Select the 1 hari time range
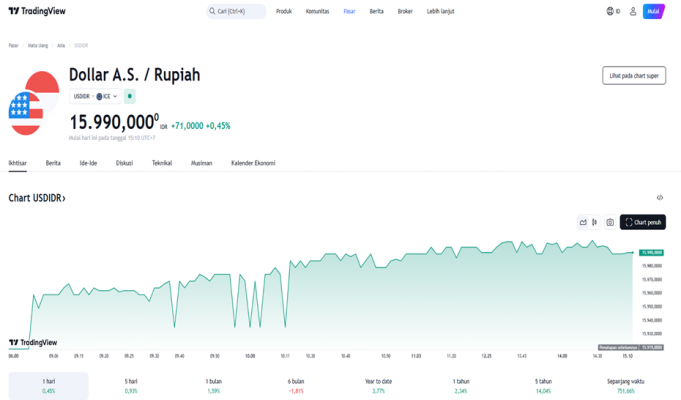681x400 pixels. point(48,385)
